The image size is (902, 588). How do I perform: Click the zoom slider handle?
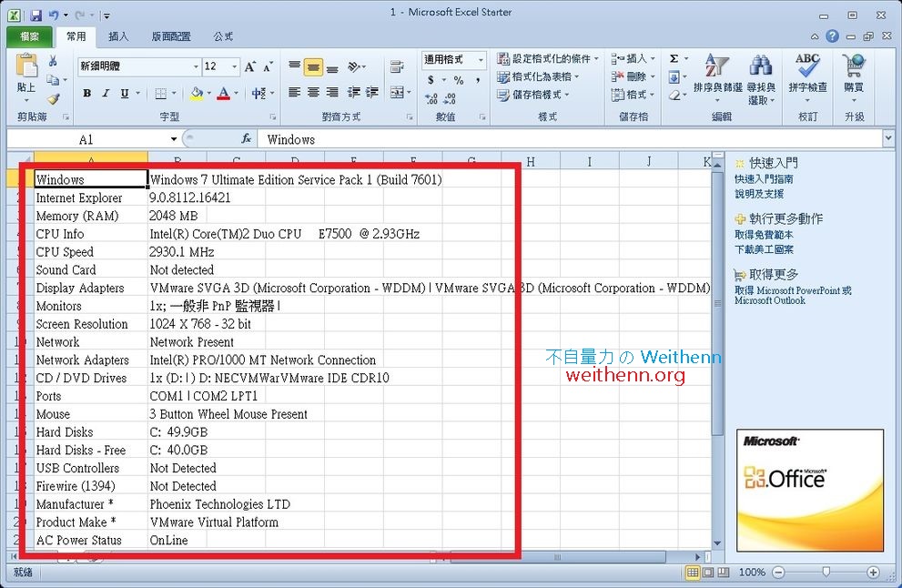point(826,572)
